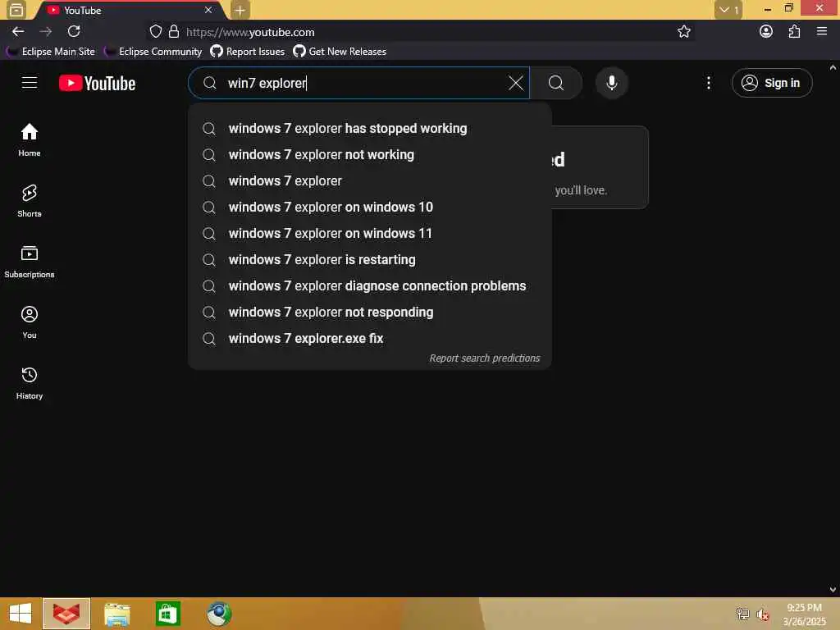Open a new tab with plus button
840x630 pixels.
click(x=240, y=10)
